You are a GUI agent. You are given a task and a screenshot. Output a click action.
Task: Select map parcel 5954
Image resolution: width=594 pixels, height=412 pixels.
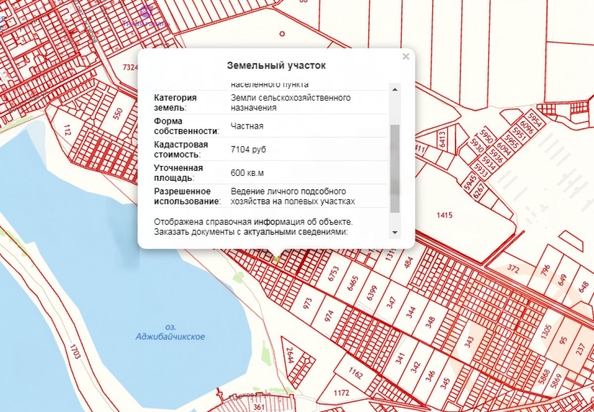(536, 120)
